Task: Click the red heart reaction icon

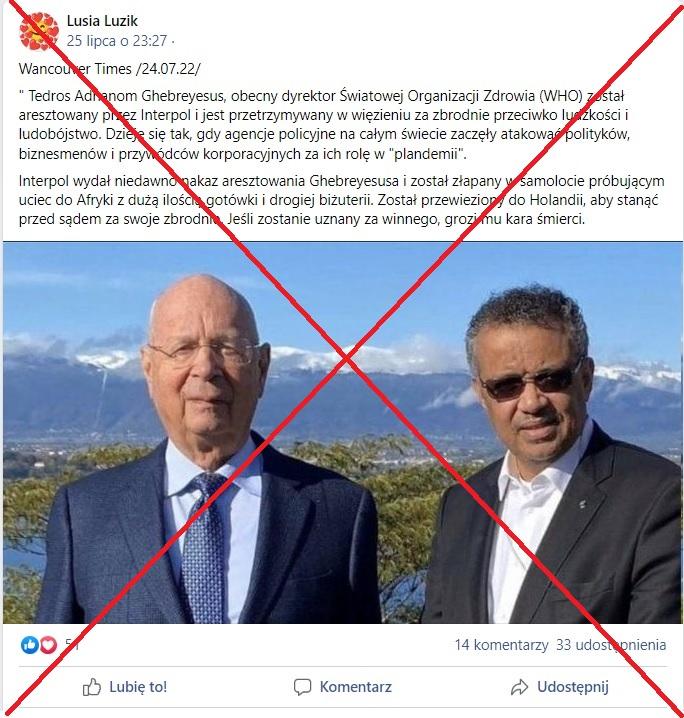Action: (x=48, y=645)
